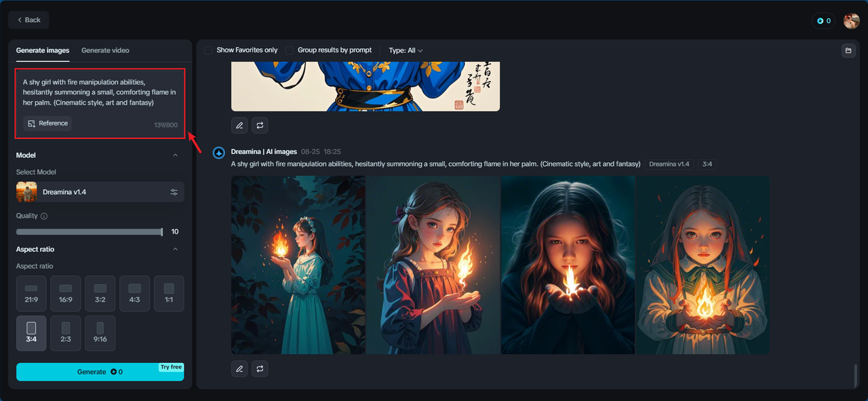Select the 3:4 aspect ratio
This screenshot has height=401, width=868.
(31, 333)
